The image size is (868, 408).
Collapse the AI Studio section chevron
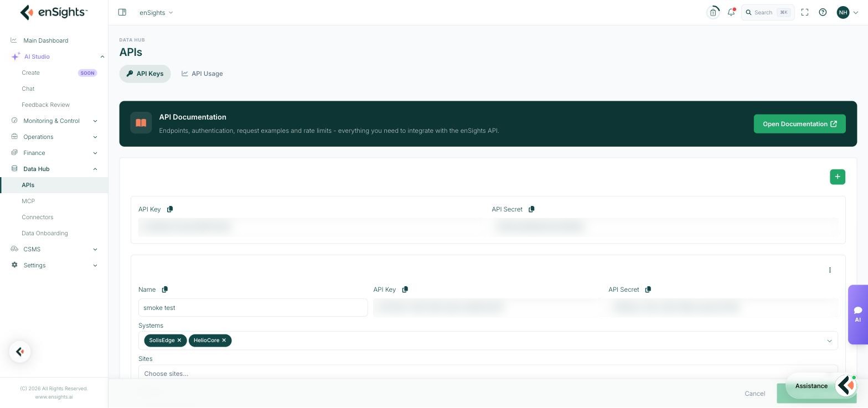click(x=102, y=56)
